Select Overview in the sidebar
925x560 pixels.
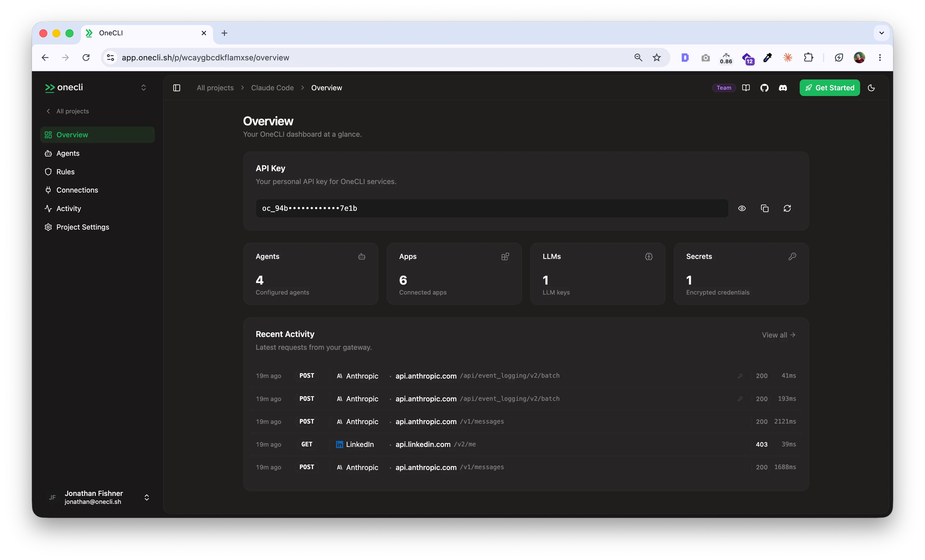point(98,135)
